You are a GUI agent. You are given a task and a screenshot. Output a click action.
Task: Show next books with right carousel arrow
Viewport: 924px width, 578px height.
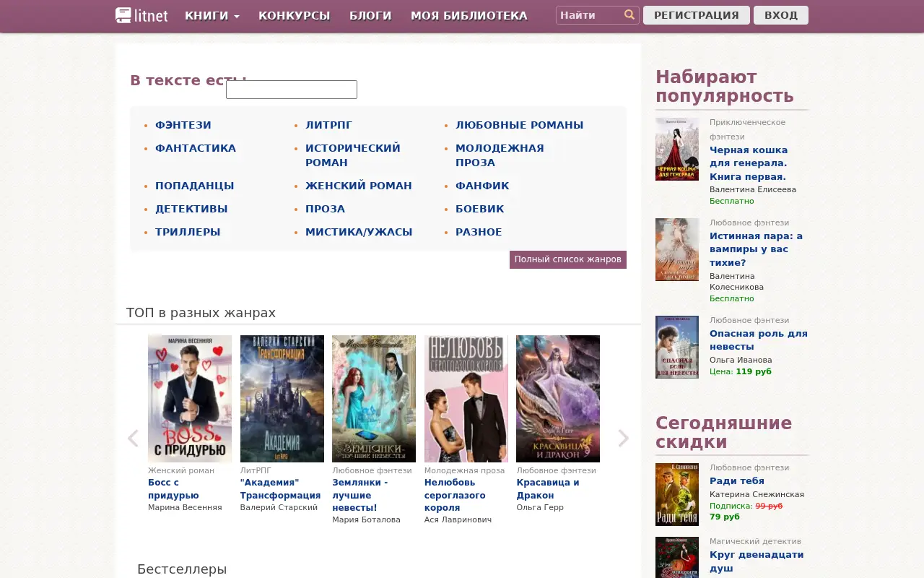pos(624,439)
